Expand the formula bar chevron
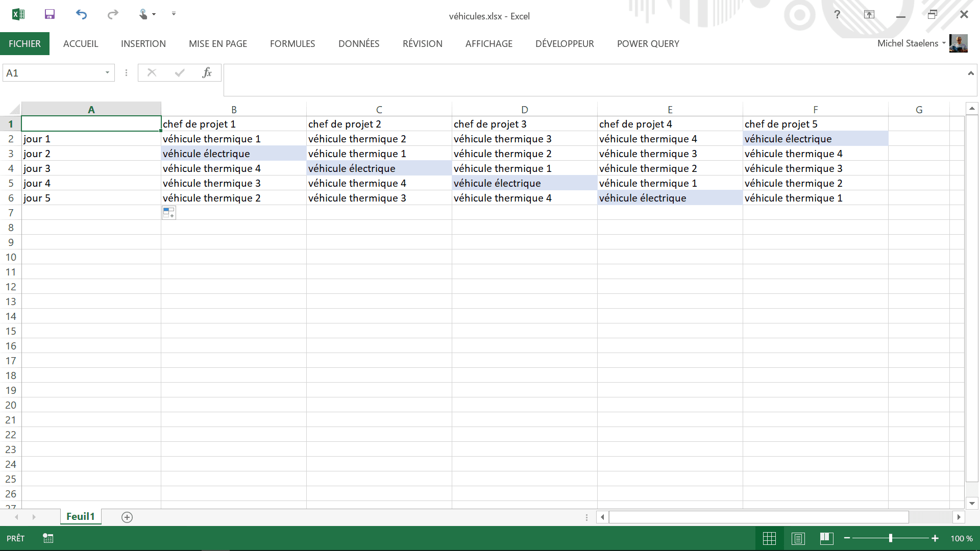This screenshot has width=980, height=551. click(x=970, y=73)
